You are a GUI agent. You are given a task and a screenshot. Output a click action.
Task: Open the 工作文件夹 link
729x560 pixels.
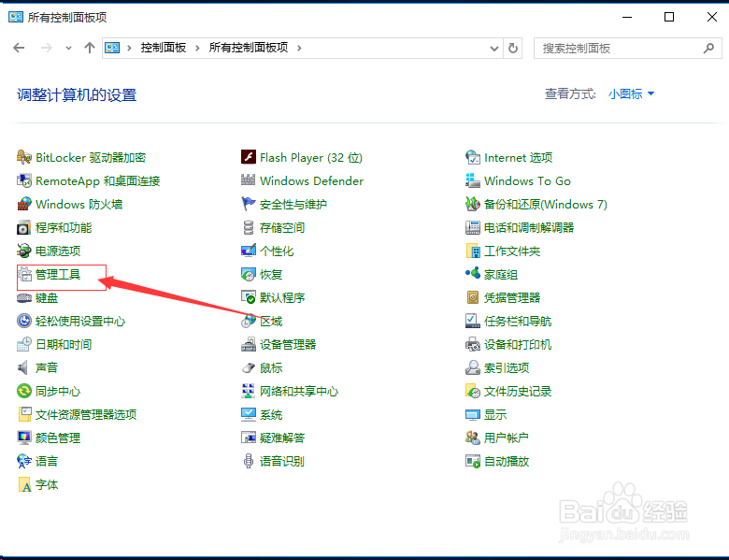coord(512,251)
